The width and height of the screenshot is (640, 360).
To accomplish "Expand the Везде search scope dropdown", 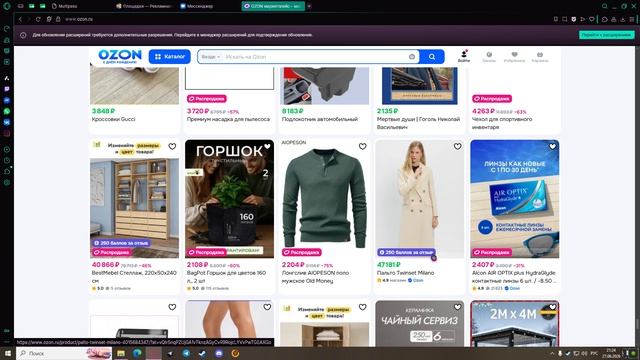I will (x=211, y=57).
